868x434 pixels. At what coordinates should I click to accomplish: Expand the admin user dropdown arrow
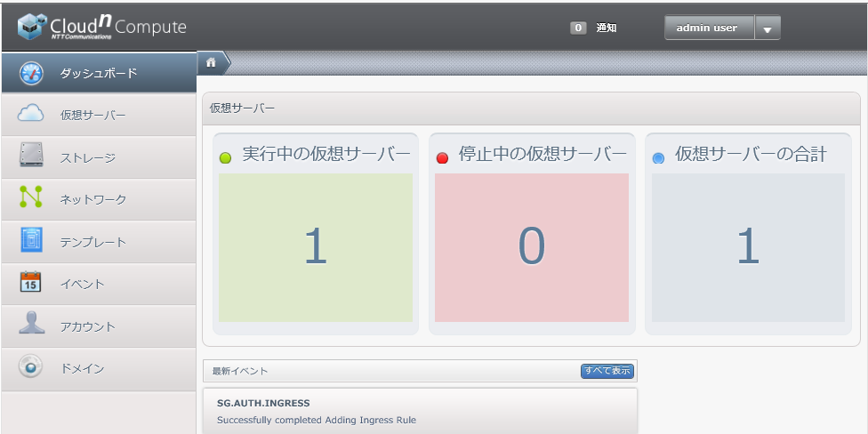pos(768,28)
